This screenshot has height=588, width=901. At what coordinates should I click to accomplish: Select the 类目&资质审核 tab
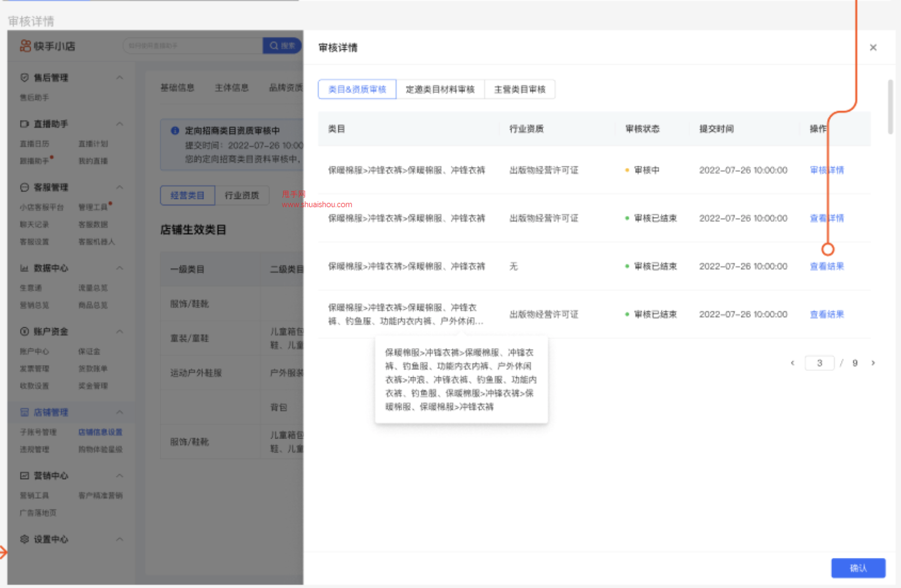coord(357,89)
